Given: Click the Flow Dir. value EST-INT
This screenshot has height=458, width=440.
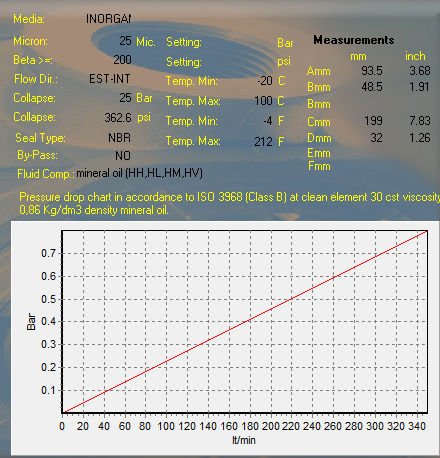Looking at the screenshot, I should pos(110,79).
